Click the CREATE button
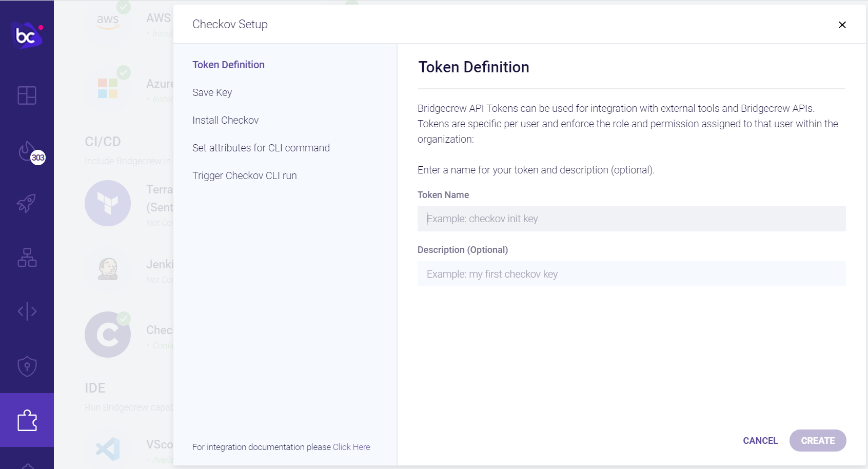This screenshot has height=469, width=868. point(817,441)
